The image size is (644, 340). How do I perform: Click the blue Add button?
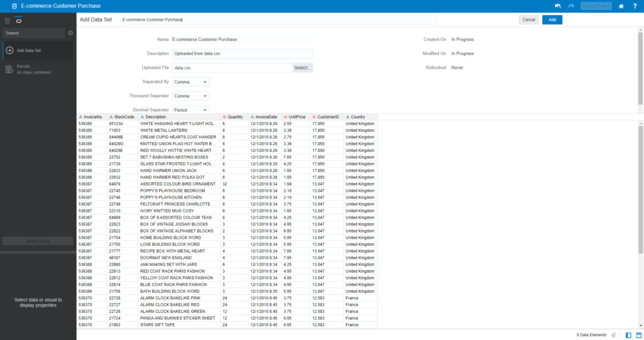coord(552,19)
